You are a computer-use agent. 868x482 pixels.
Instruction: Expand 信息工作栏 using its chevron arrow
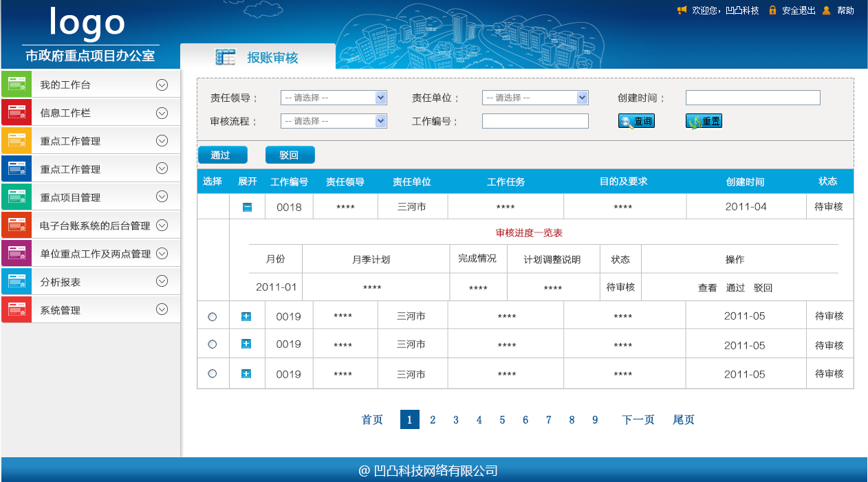click(x=162, y=113)
